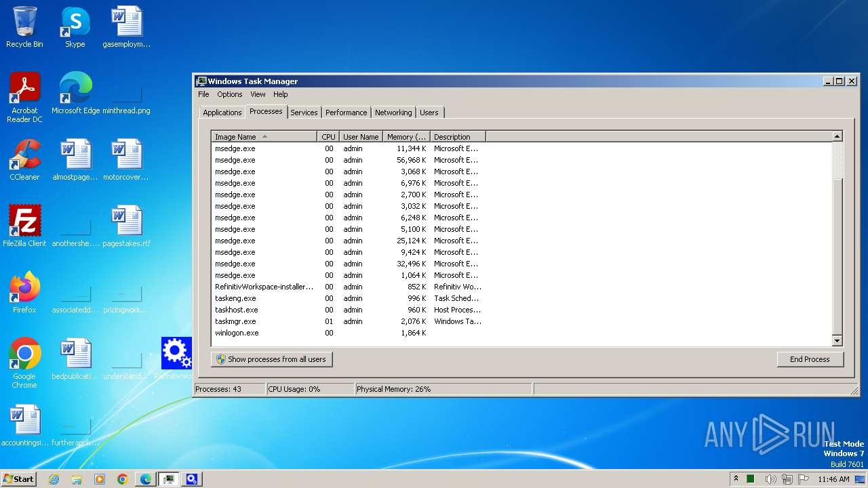
Task: Open Windows Explorer from the taskbar
Action: [x=77, y=479]
